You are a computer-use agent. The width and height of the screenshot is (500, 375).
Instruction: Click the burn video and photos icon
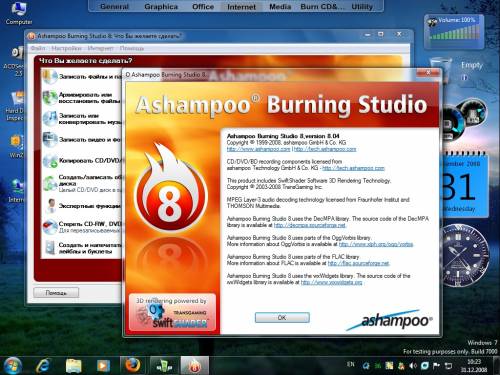click(x=50, y=139)
